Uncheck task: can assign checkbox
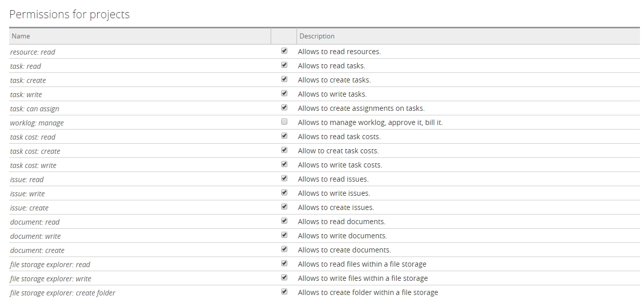The width and height of the screenshot is (644, 298). (x=284, y=108)
